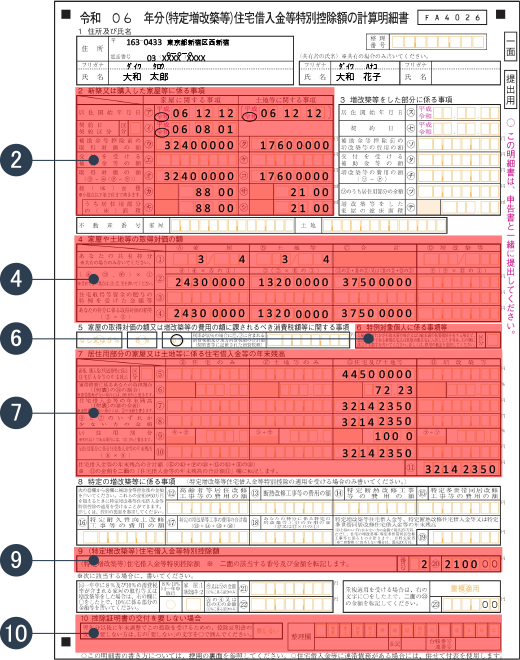This screenshot has width=520, height=660.
Task: Click the black square at top-left corner
Action: 66,15
